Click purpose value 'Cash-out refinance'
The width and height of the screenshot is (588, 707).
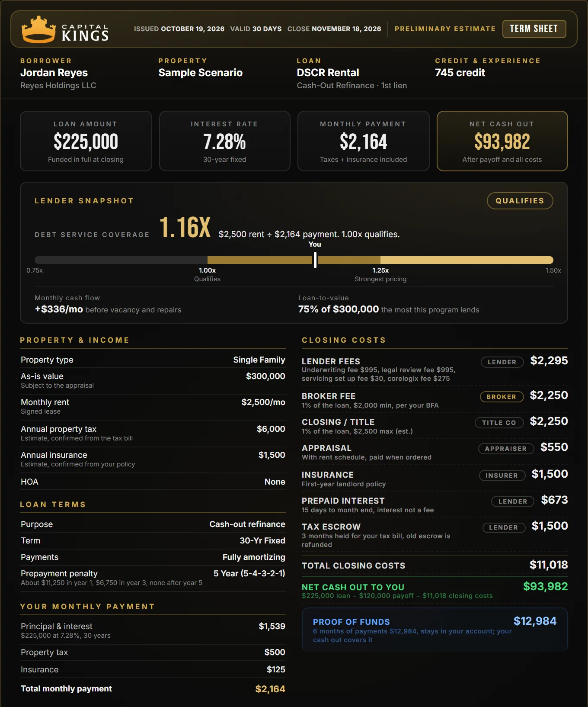(x=247, y=524)
